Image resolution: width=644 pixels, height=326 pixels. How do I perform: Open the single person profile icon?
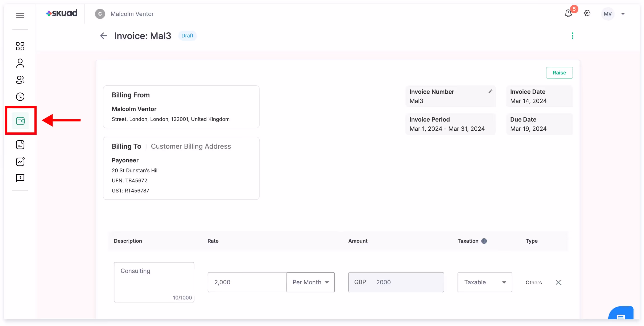click(x=20, y=63)
